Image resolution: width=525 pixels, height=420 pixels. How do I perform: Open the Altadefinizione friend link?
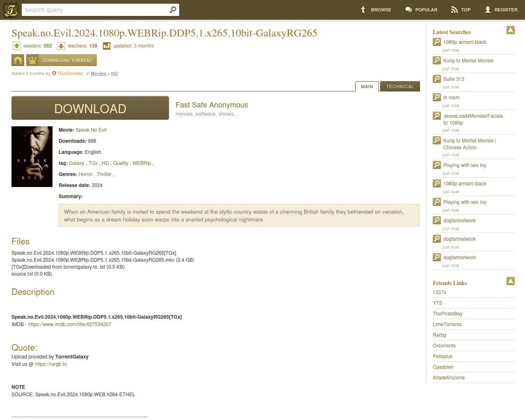449,378
